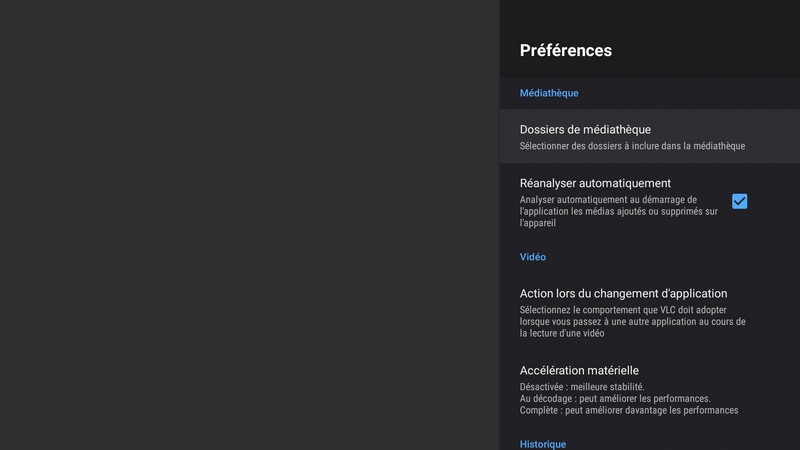Open Dossiers de médiathèque setting
800x450 pixels.
585,130
